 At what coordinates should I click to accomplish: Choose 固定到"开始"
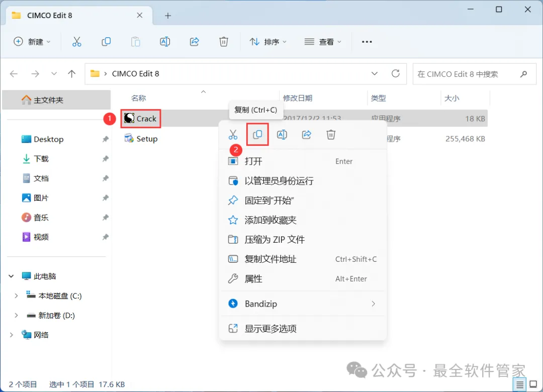click(x=303, y=201)
